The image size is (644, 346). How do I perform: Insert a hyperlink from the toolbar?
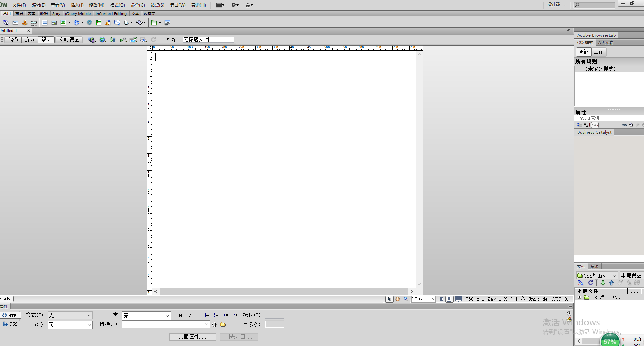tap(6, 23)
